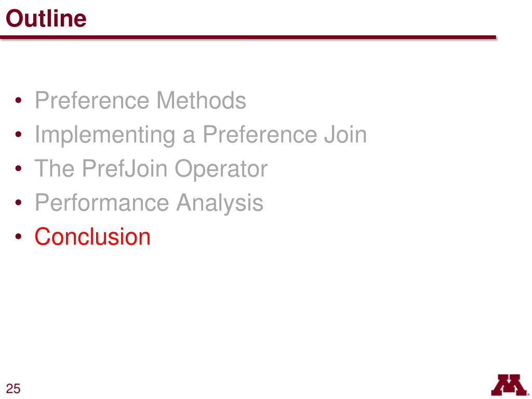Click the word Preference in the second bullet

click(x=260, y=135)
